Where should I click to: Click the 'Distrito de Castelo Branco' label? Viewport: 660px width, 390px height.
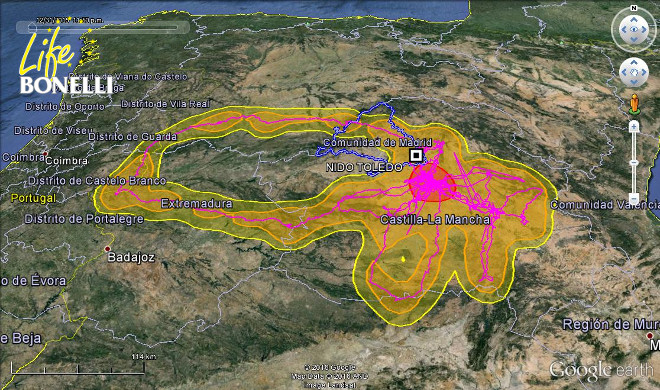click(x=97, y=181)
